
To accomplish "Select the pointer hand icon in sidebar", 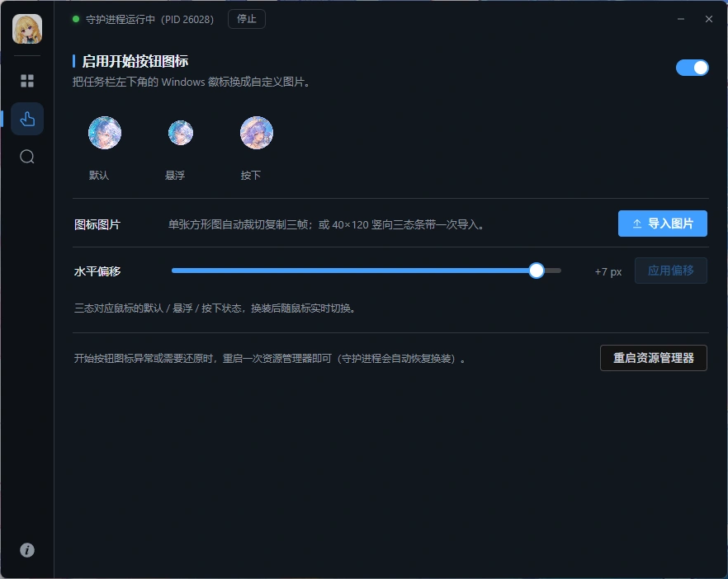I will click(27, 119).
